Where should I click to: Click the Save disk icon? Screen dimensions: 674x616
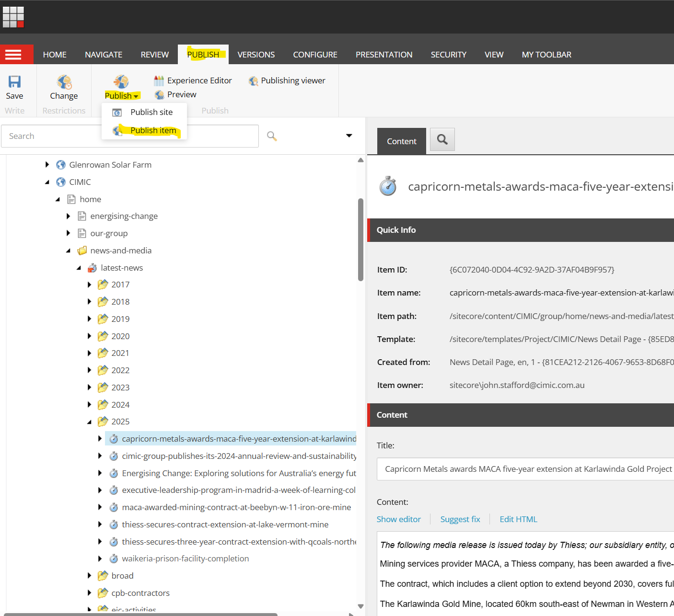tap(14, 82)
